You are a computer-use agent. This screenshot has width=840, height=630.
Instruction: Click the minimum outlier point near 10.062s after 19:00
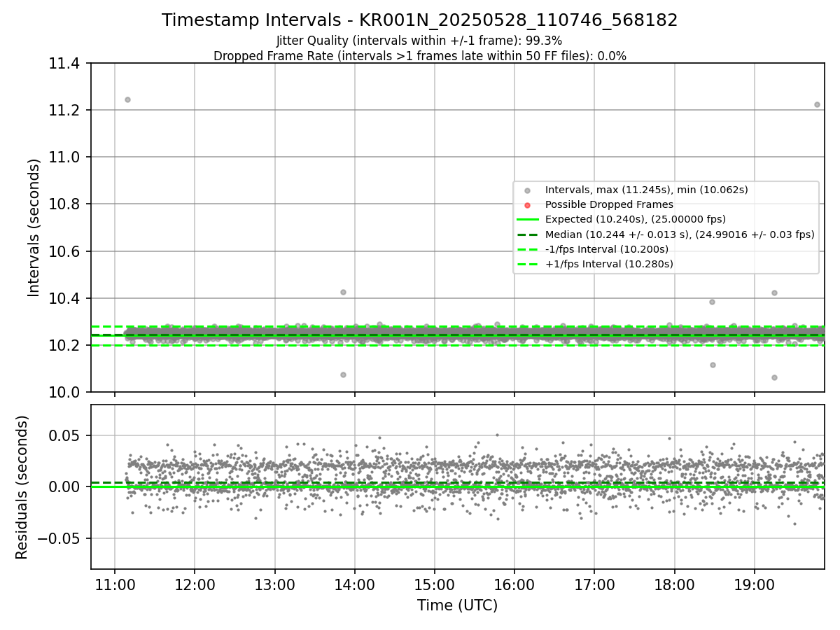[774, 377]
